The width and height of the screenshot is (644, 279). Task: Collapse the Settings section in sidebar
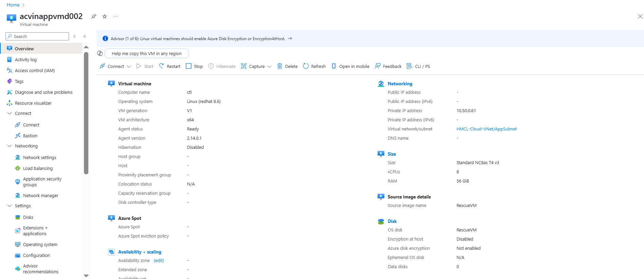tap(10, 206)
